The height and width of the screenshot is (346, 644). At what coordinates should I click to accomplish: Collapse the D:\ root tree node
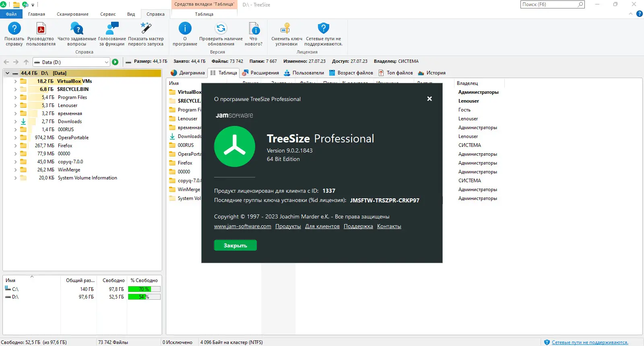pyautogui.click(x=7, y=73)
